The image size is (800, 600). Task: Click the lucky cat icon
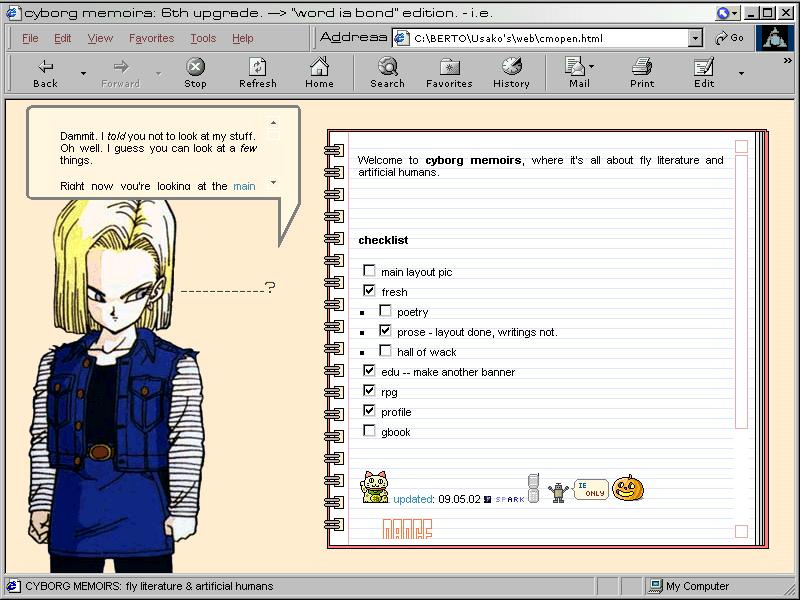(x=375, y=487)
